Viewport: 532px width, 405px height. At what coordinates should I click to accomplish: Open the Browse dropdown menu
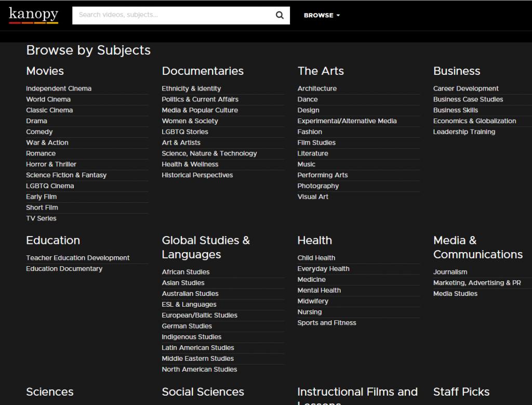[322, 16]
